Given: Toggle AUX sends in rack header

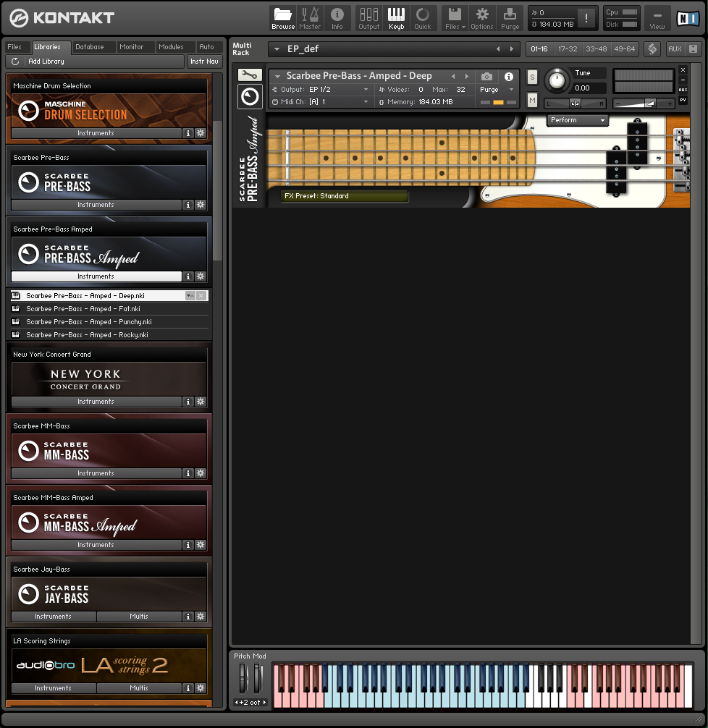Looking at the screenshot, I should tap(675, 48).
